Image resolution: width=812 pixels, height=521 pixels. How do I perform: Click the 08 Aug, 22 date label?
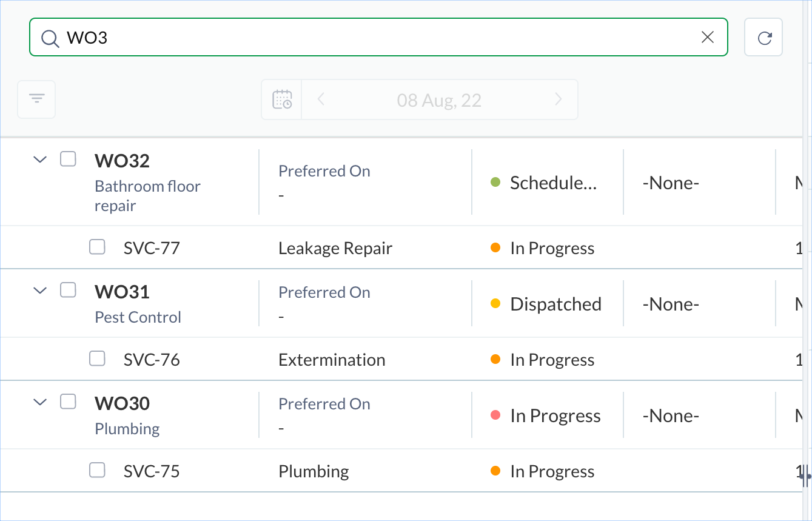[x=439, y=100]
